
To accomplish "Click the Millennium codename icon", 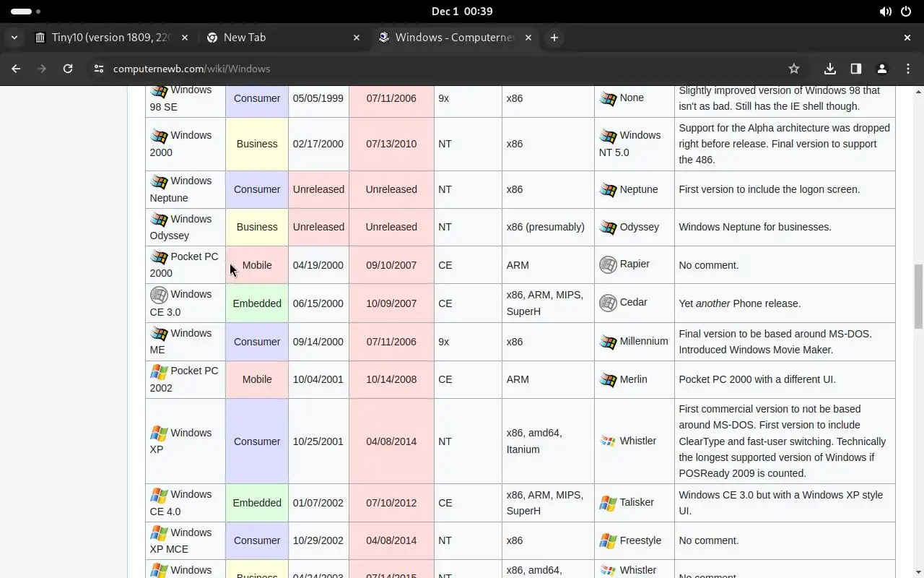I will (x=608, y=342).
